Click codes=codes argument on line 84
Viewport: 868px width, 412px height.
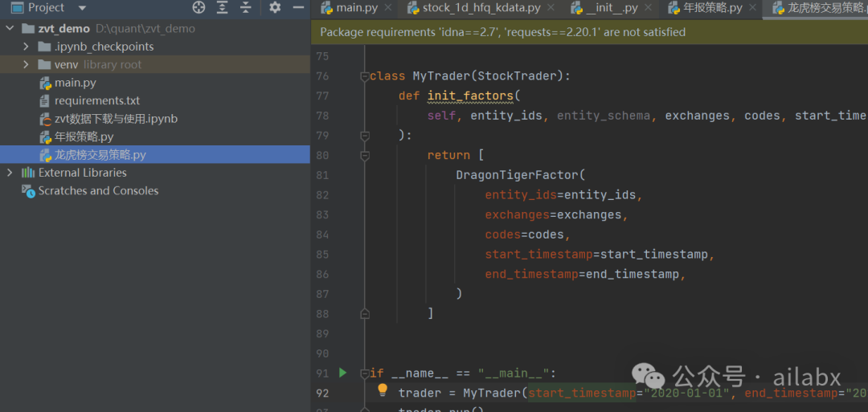click(524, 235)
